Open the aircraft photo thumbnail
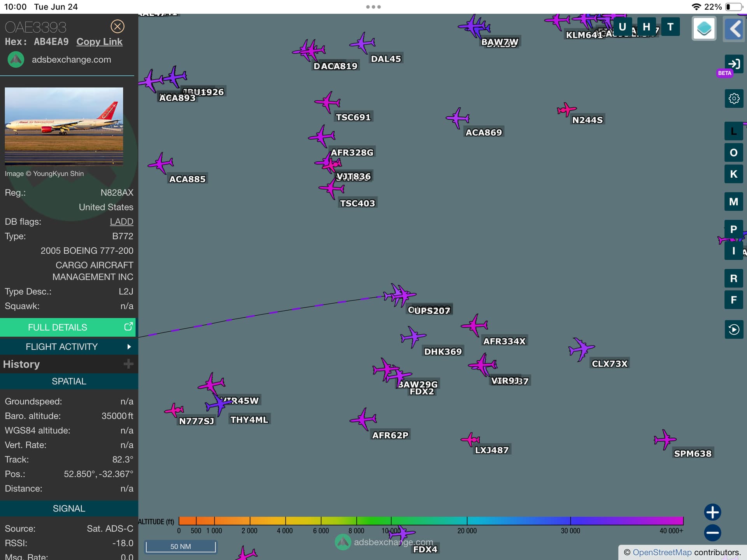 pyautogui.click(x=64, y=126)
